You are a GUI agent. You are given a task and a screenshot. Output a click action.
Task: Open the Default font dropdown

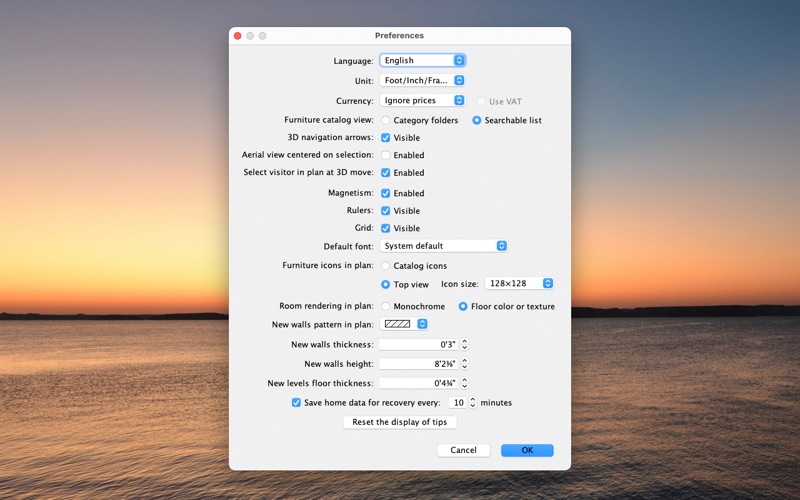click(444, 246)
